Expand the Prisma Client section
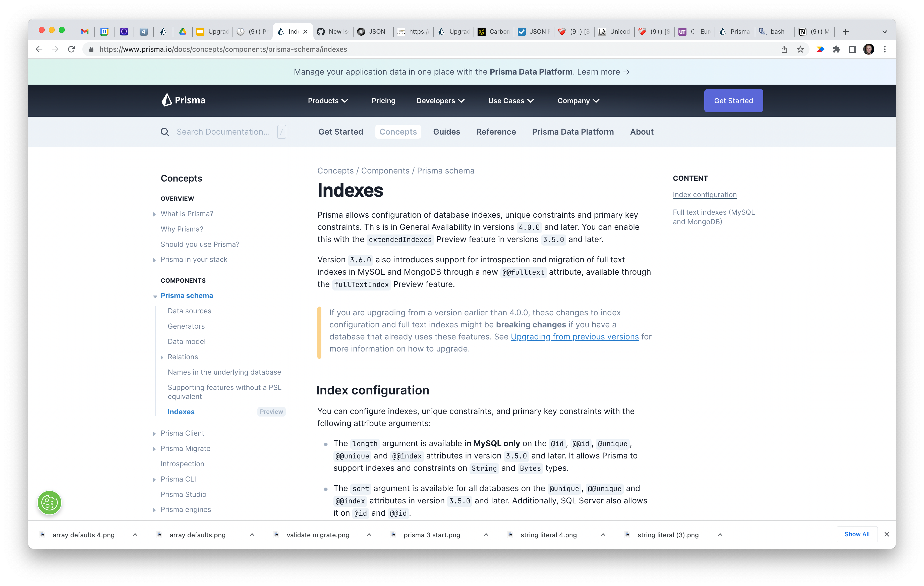 (x=154, y=434)
